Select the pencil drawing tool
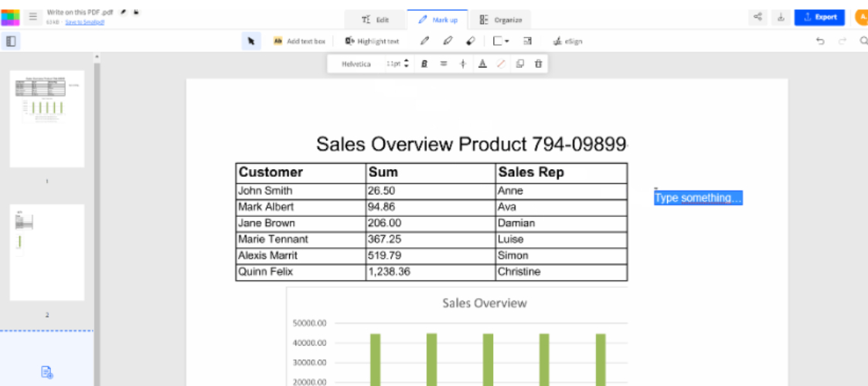The height and width of the screenshot is (386, 868). [x=424, y=41]
